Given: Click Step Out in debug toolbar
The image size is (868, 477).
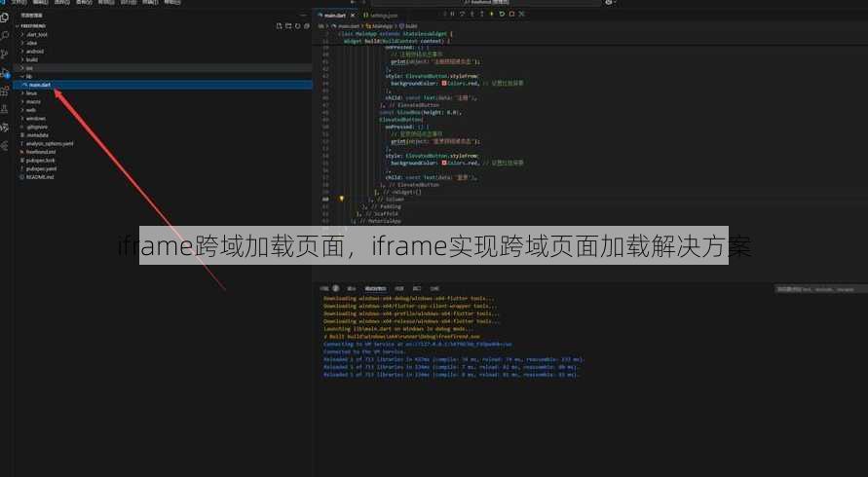Looking at the screenshot, I should point(481,14).
